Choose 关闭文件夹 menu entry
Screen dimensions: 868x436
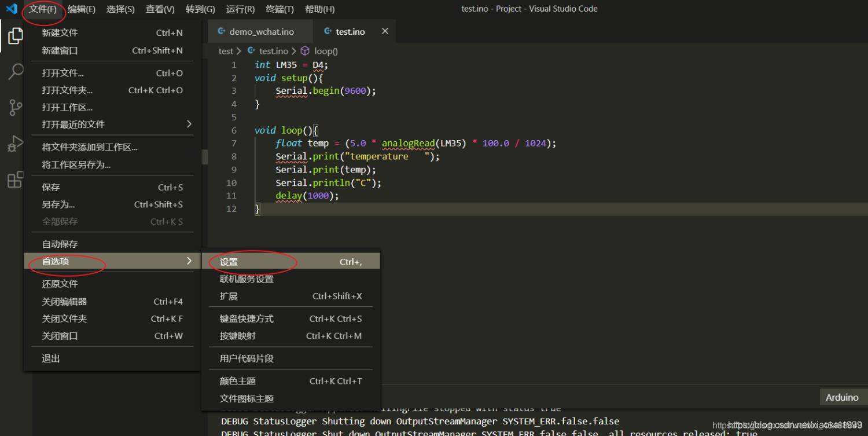click(112, 318)
